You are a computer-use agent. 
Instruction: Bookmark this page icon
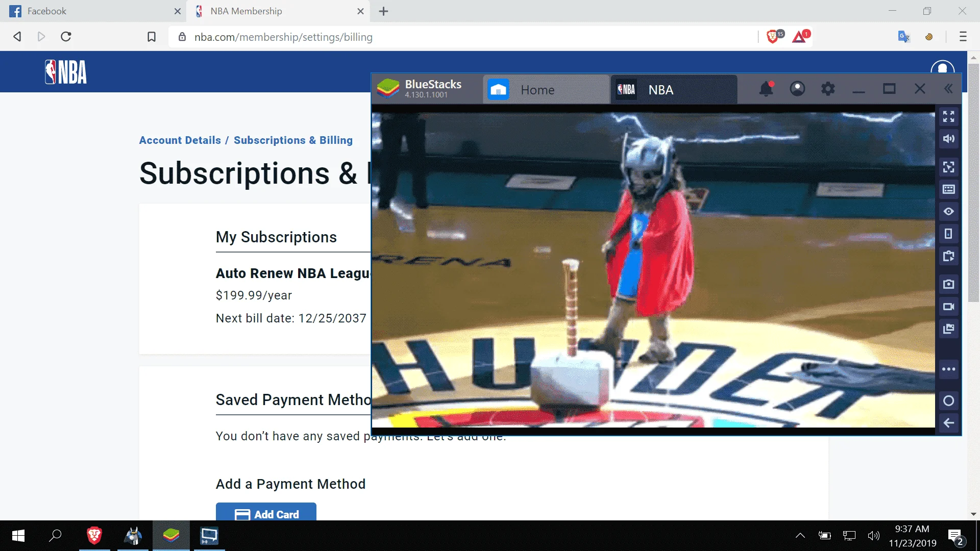152,37
